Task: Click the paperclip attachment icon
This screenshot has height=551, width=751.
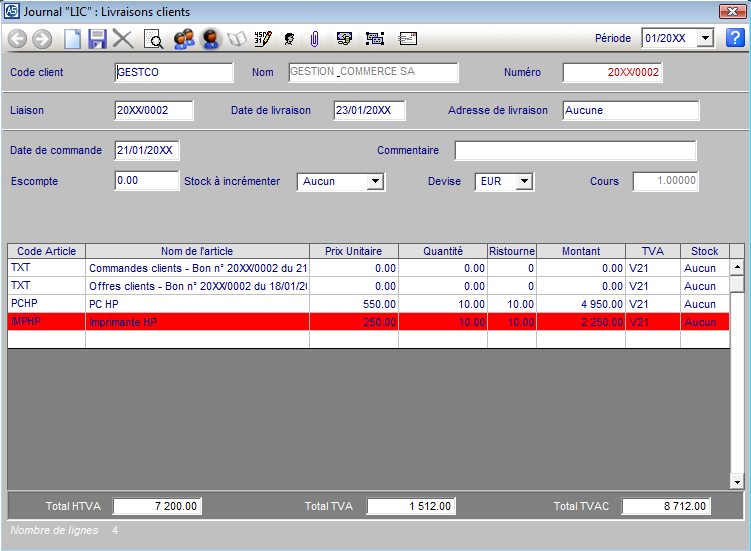Action: pyautogui.click(x=314, y=39)
